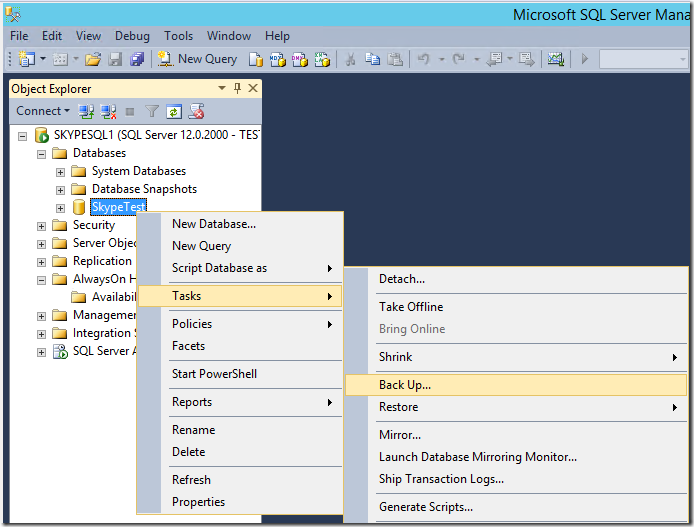
Task: Click the Start Debugging play icon
Action: [585, 59]
